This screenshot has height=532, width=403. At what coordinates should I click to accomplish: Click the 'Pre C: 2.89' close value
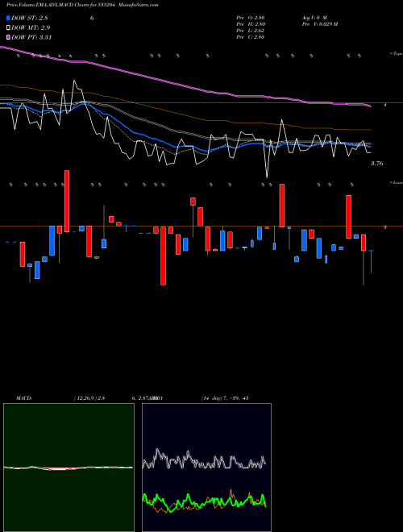tap(251, 37)
